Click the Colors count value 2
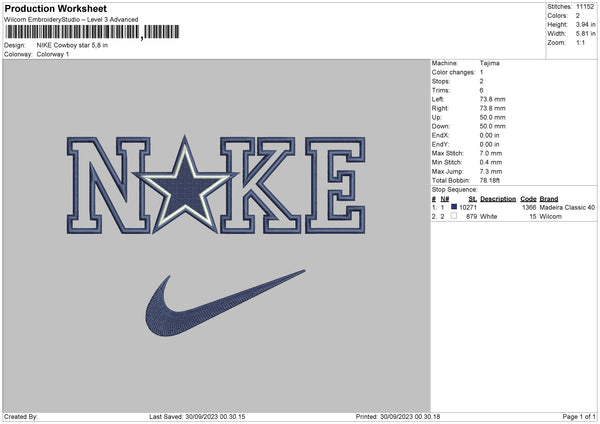Screen dimensions: 600x424 (x=578, y=16)
